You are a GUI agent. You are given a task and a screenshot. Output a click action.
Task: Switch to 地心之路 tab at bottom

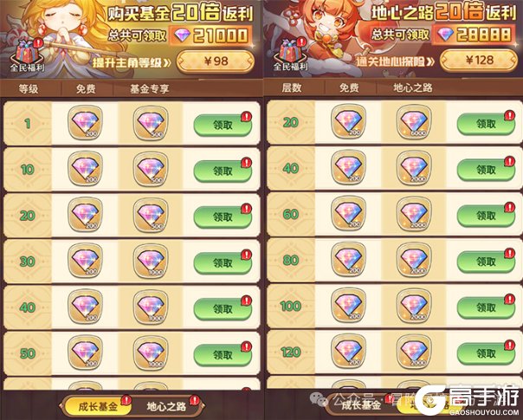[166, 407]
